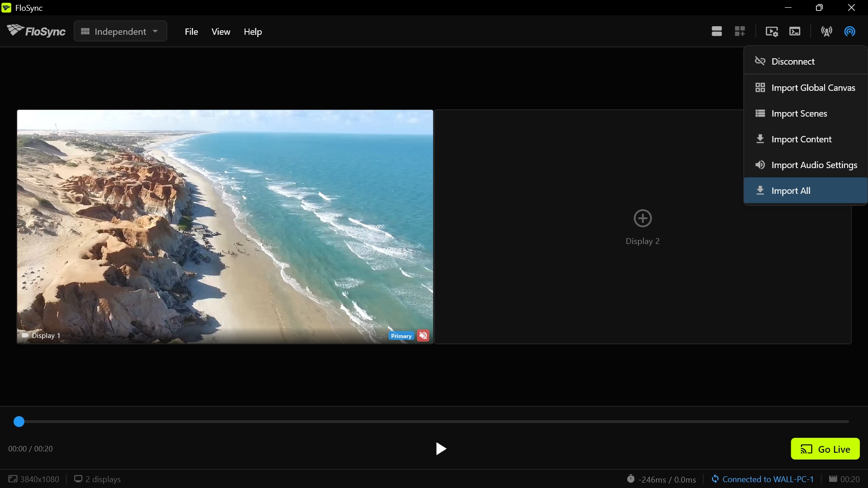
Task: Unmute Display 1 audio
Action: 423,335
